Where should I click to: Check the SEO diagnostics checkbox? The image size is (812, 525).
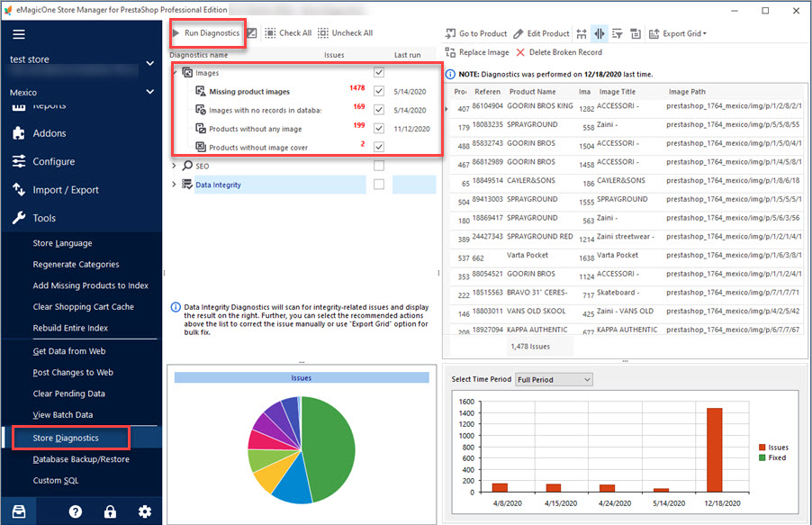point(379,166)
